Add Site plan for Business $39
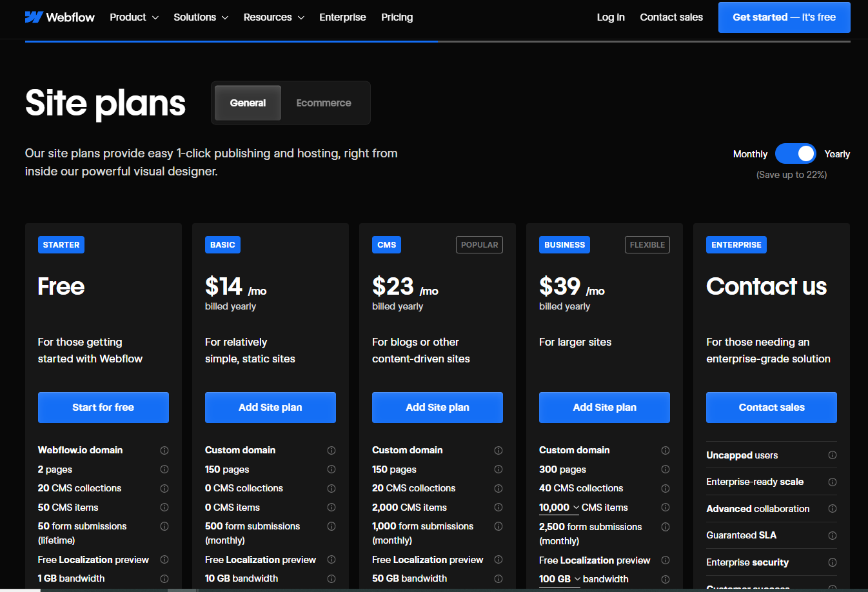 [604, 408]
